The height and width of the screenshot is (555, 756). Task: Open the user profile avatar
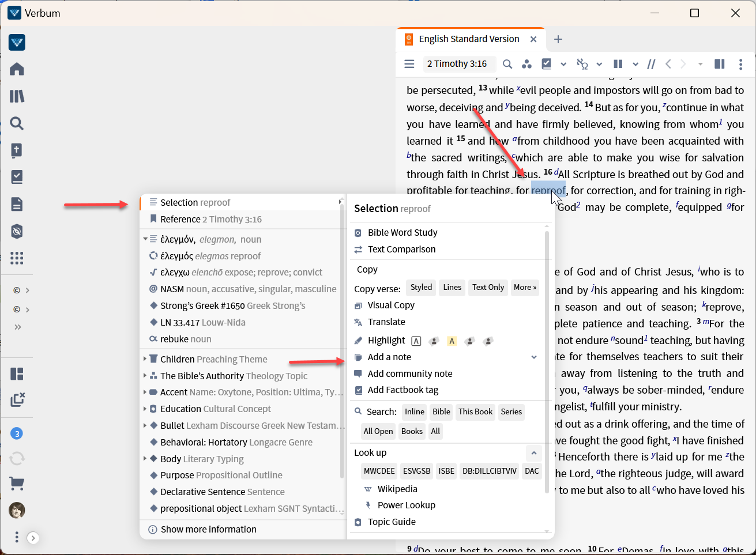tap(17, 510)
